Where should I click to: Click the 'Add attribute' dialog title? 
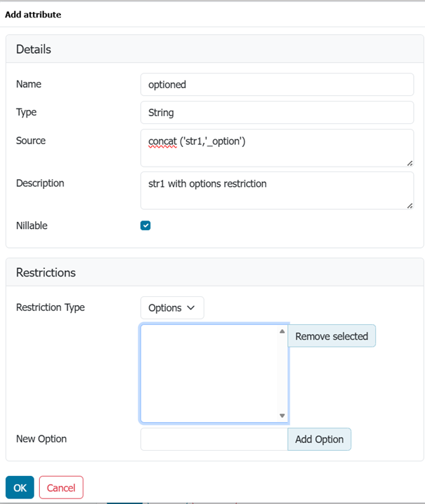point(33,14)
